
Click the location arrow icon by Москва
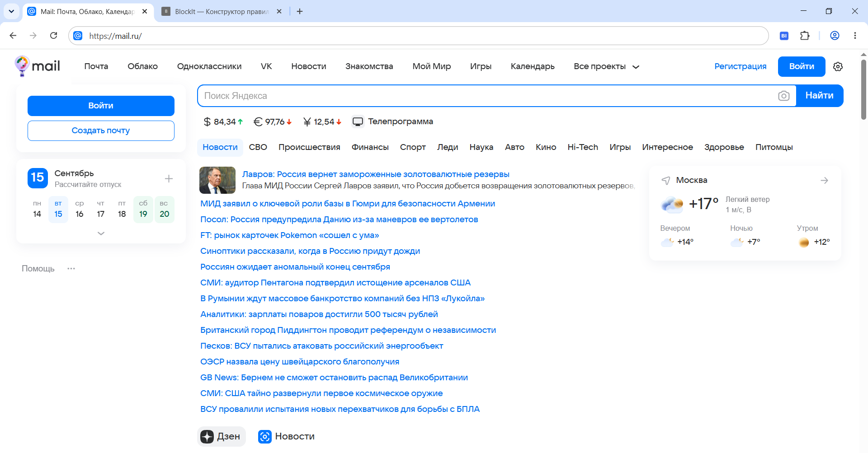click(665, 180)
